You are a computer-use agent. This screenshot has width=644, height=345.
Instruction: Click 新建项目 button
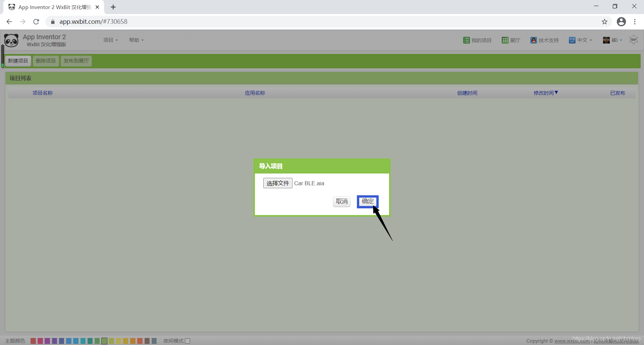[x=18, y=61]
